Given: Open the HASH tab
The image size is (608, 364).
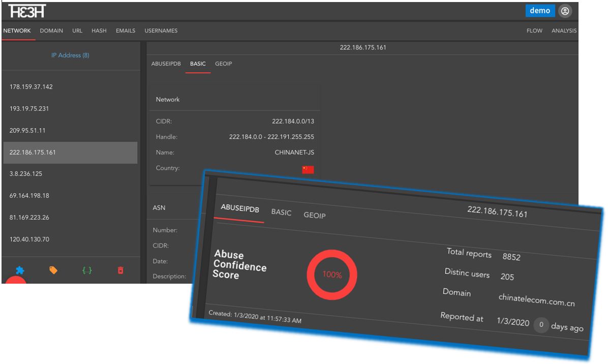Looking at the screenshot, I should [x=99, y=31].
